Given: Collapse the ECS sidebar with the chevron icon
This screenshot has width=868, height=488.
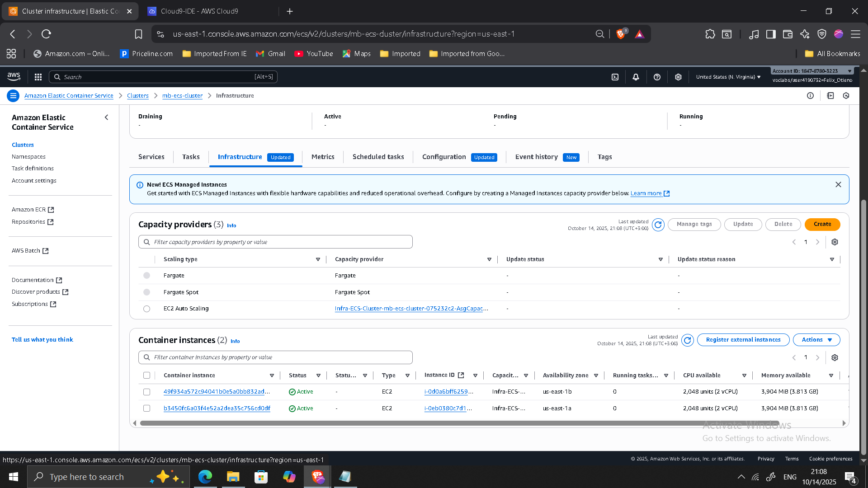Looking at the screenshot, I should tap(106, 117).
